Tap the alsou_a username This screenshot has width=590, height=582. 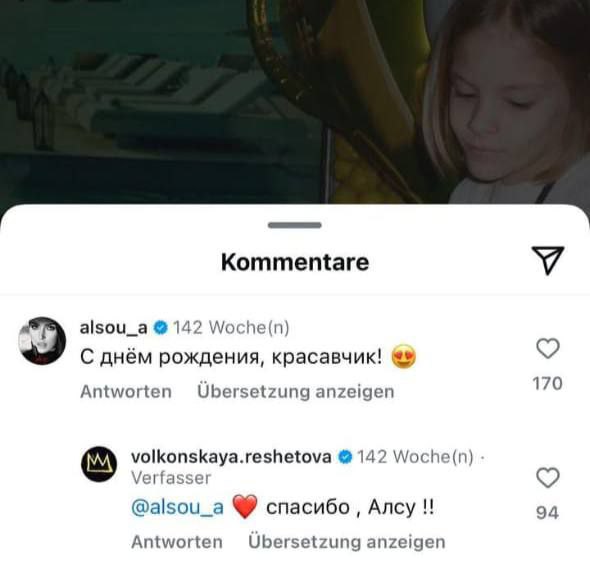click(x=113, y=327)
